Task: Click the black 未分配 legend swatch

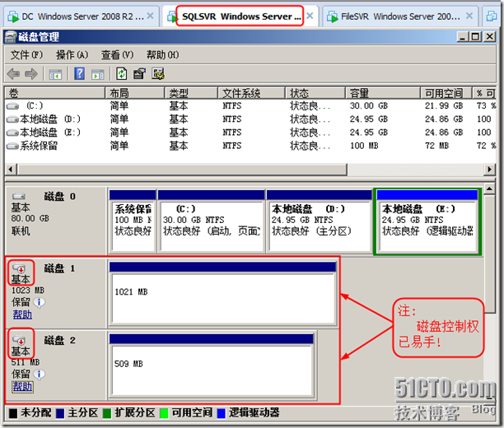Action: [13, 413]
